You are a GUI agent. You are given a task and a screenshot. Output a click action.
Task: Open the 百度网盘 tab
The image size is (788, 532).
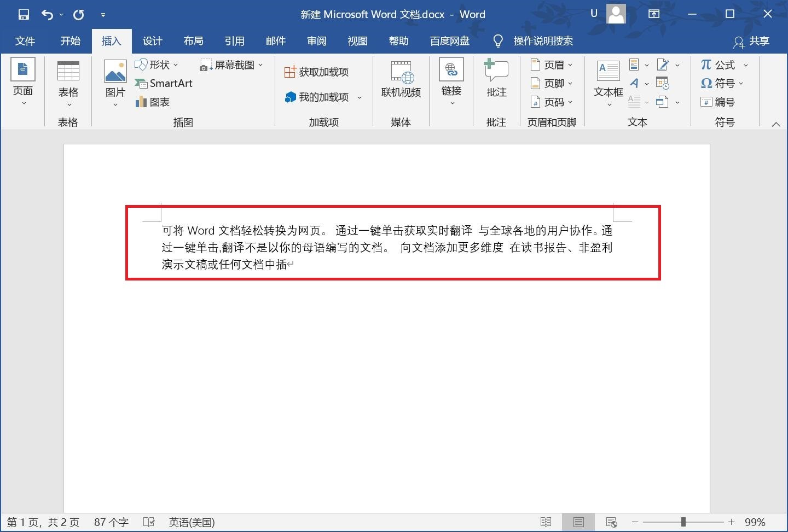(450, 41)
